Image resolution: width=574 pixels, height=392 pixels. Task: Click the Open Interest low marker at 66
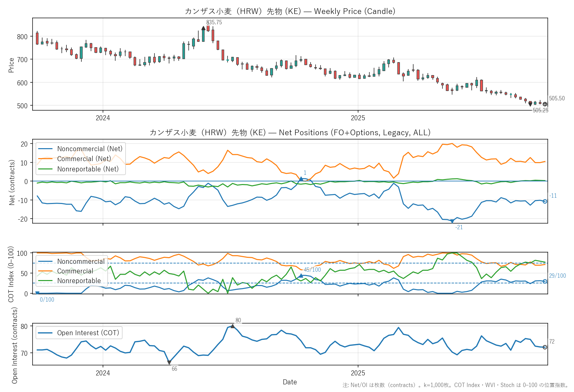[x=169, y=362]
